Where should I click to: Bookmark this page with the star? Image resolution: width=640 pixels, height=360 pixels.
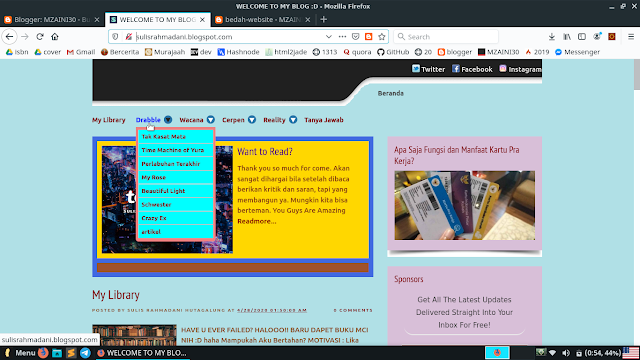click(x=382, y=37)
